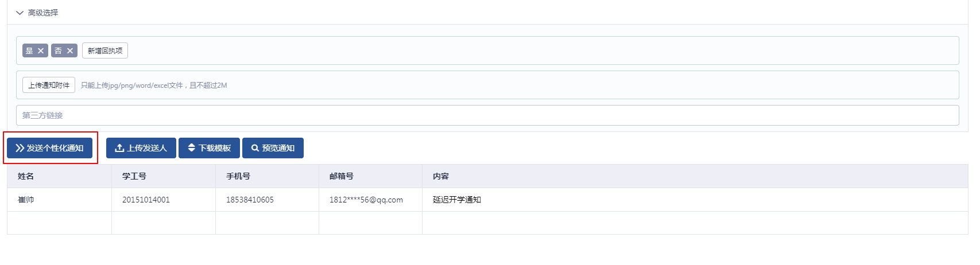Click the email cell 1812****56@qq.com

[x=366, y=200]
